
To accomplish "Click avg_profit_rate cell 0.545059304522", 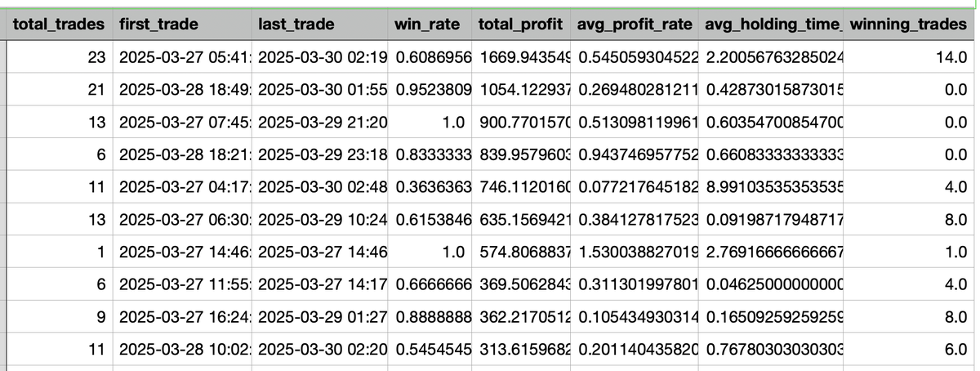I will 636,59.
